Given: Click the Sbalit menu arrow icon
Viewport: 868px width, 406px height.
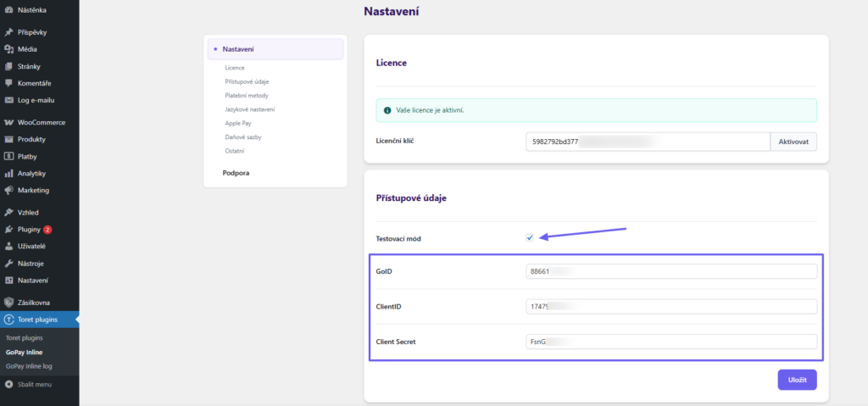Looking at the screenshot, I should [x=8, y=384].
